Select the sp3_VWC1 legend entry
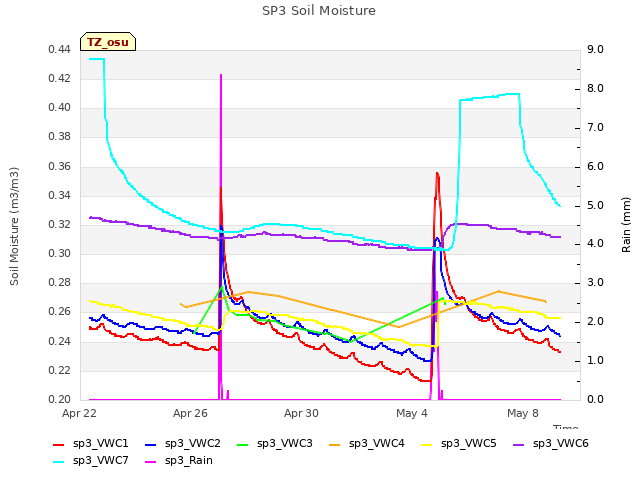640x480 pixels. [x=91, y=444]
